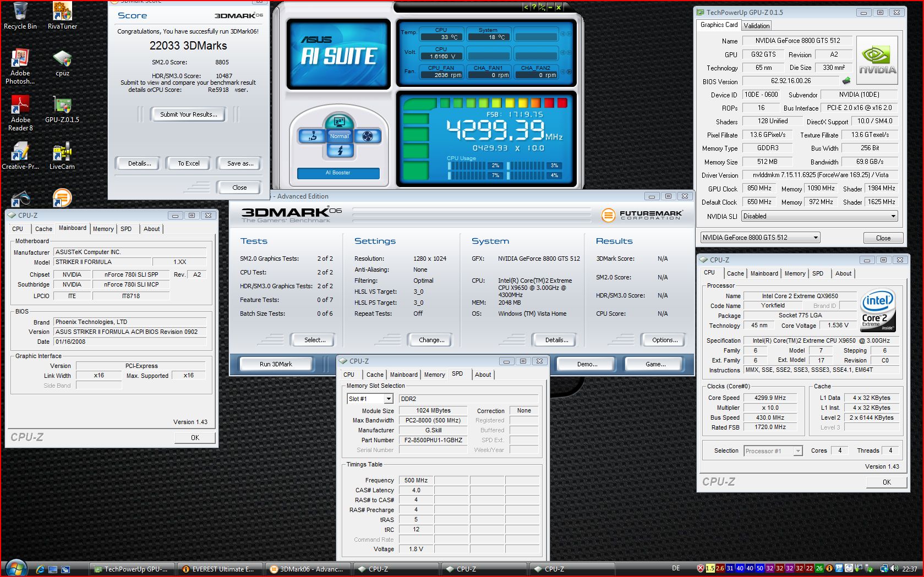924x577 pixels.
Task: Switch to the Validation tab in GPU-Z
Action: [x=756, y=26]
